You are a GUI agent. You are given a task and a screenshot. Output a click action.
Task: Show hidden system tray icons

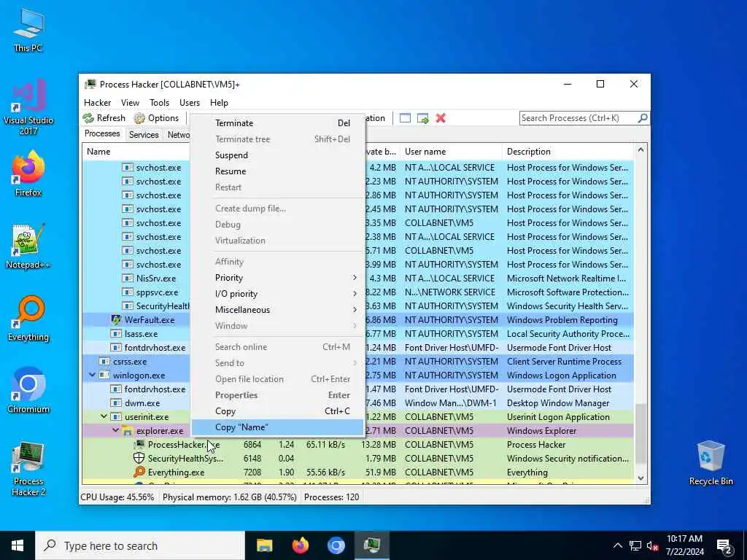tap(617, 545)
